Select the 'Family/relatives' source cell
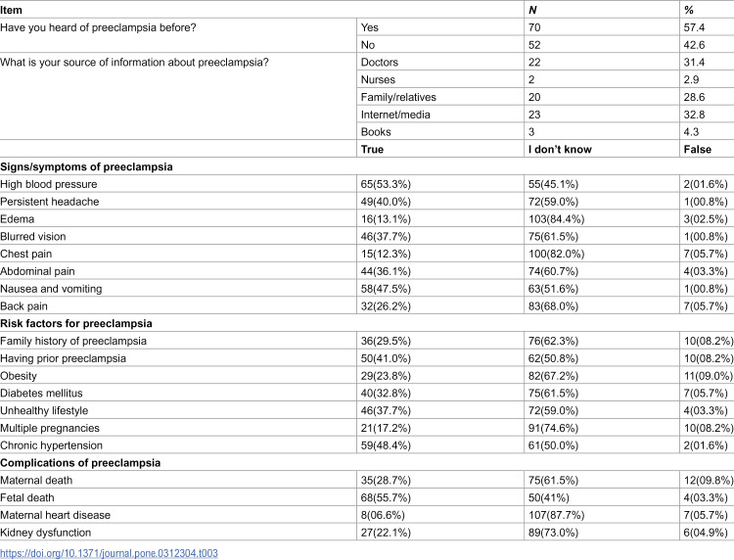The height and width of the screenshot is (560, 734). pyautogui.click(x=398, y=97)
